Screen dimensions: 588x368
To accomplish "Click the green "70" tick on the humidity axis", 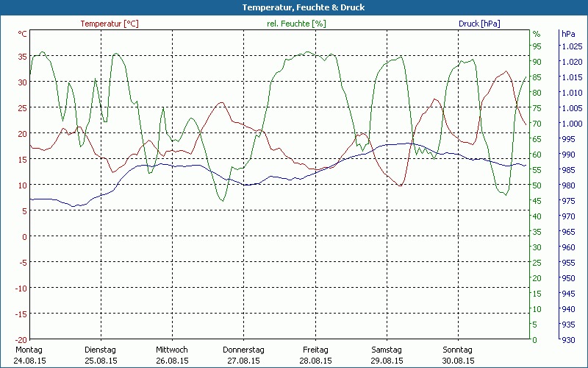I will (537, 124).
